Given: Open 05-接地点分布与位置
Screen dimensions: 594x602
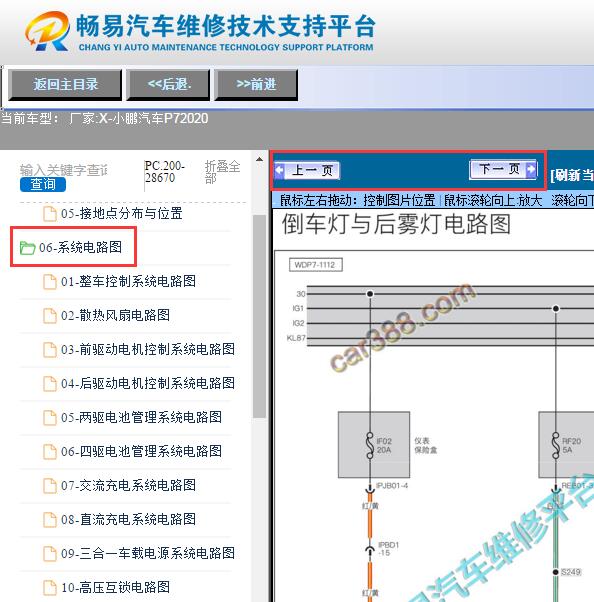Looking at the screenshot, I should coord(121,213).
